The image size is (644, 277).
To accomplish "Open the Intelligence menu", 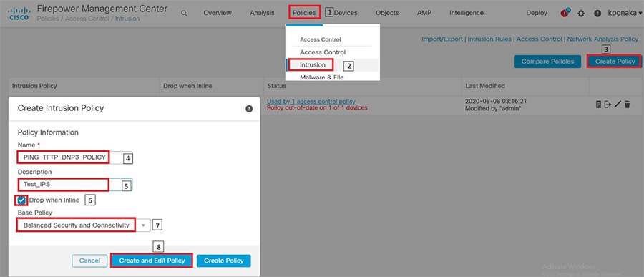I will [466, 13].
